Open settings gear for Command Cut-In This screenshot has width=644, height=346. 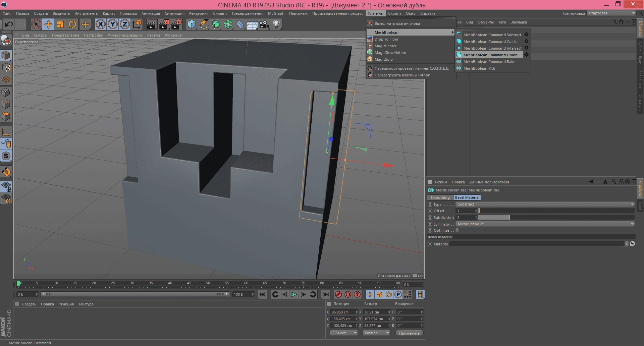pos(527,41)
